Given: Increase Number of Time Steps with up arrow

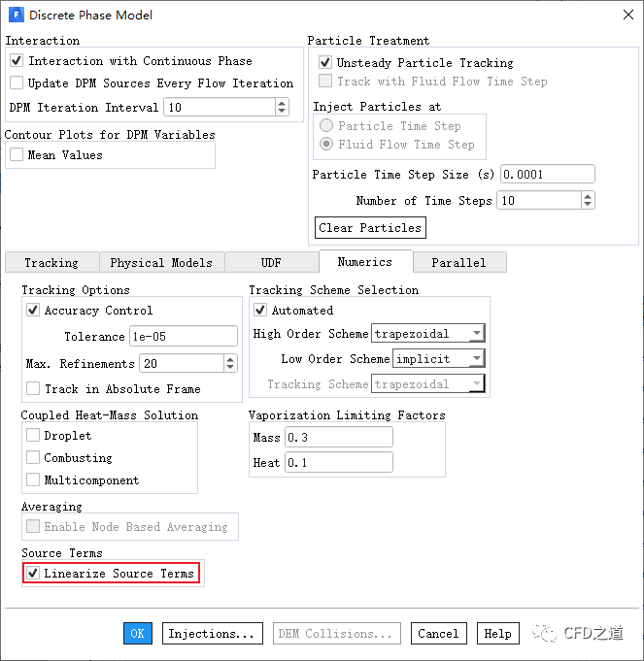Looking at the screenshot, I should (588, 196).
